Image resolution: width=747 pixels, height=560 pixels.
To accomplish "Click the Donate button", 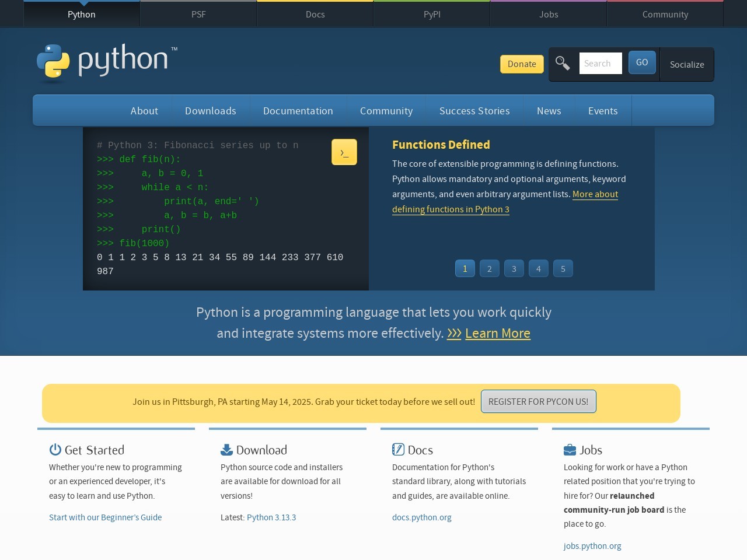I will pyautogui.click(x=522, y=64).
